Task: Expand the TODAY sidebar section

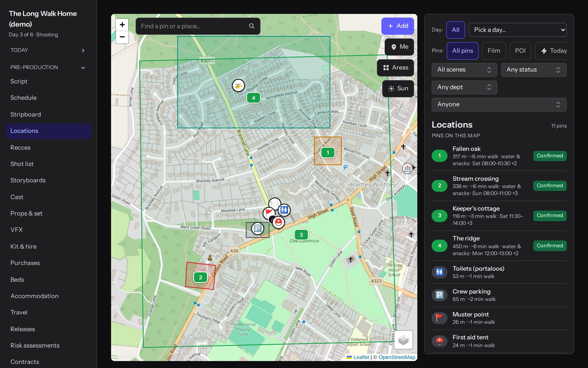Action: [48, 50]
